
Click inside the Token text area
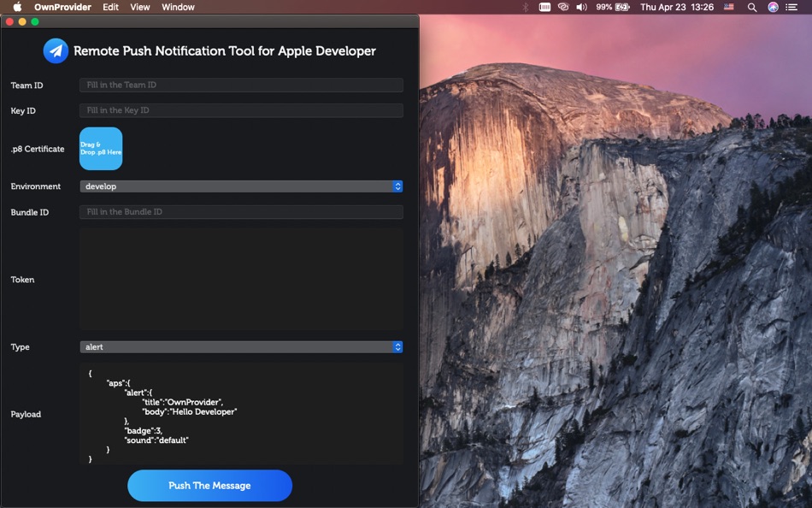pos(241,280)
